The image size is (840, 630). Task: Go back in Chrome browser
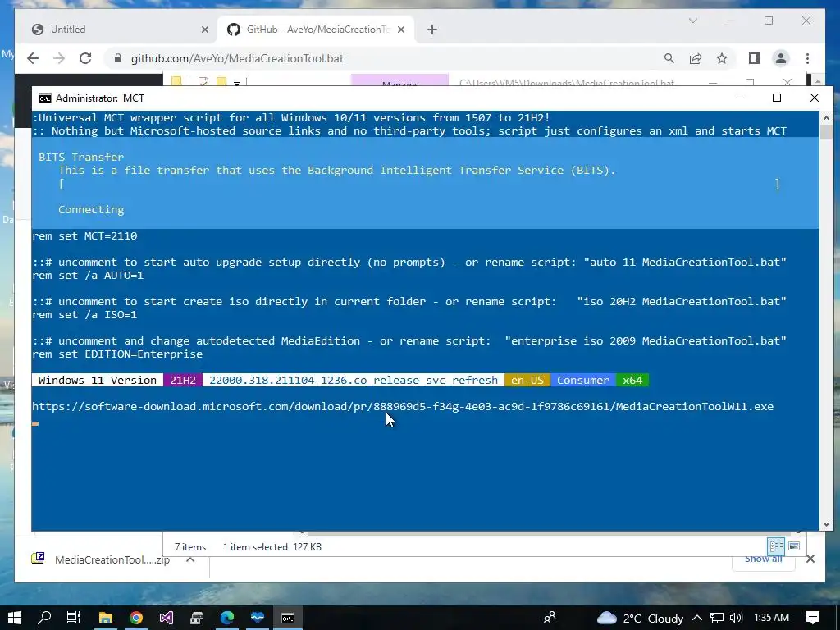coord(33,58)
